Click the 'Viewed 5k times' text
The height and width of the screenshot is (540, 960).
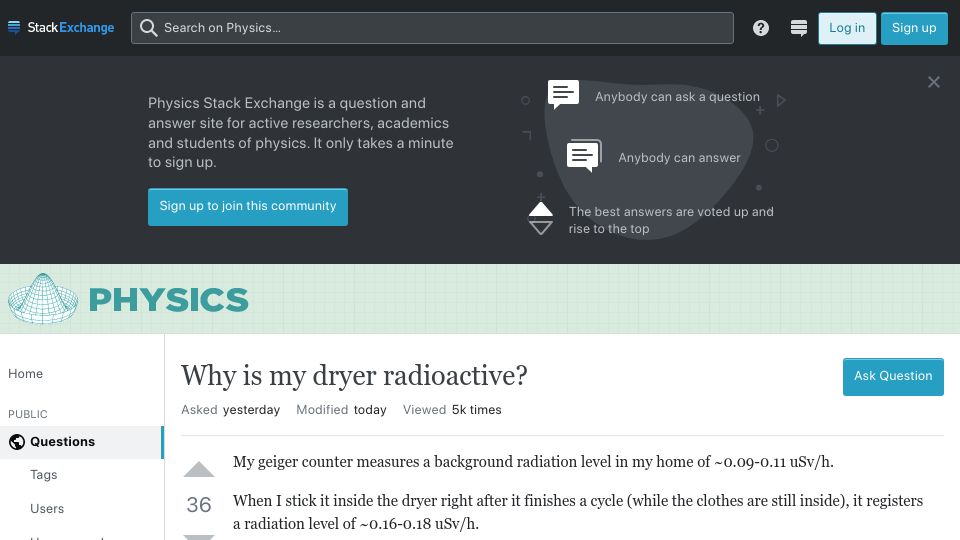452,410
